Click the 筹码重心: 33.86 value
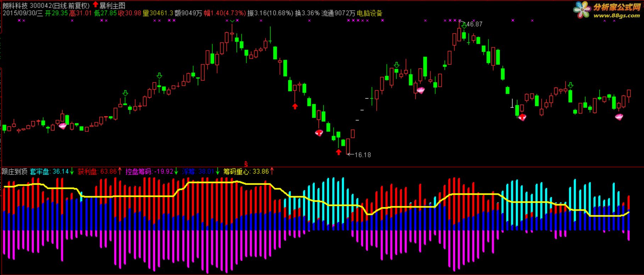The width and height of the screenshot is (644, 275). [246, 172]
